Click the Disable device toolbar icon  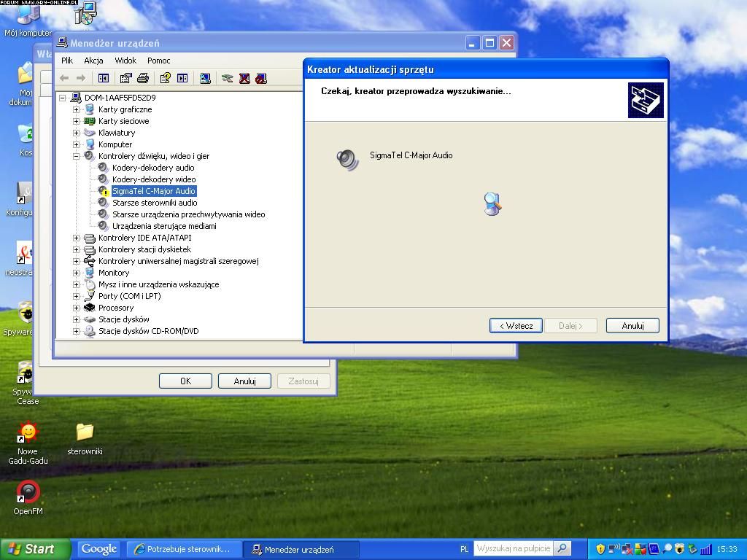pos(261,78)
